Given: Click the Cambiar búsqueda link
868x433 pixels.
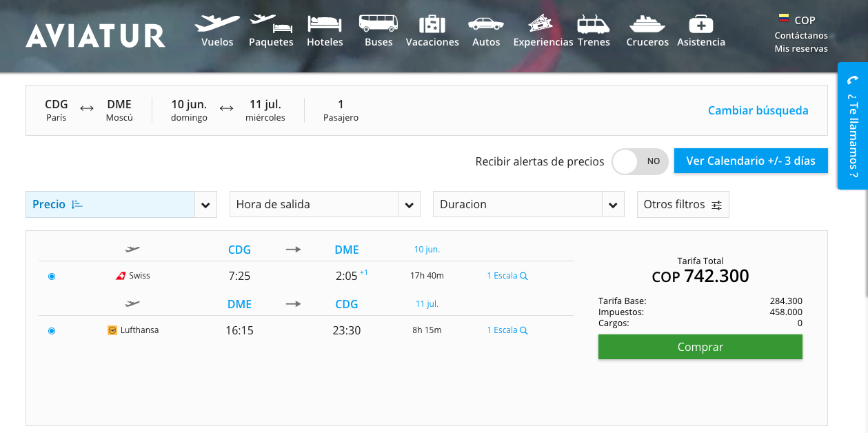Looking at the screenshot, I should (x=758, y=110).
